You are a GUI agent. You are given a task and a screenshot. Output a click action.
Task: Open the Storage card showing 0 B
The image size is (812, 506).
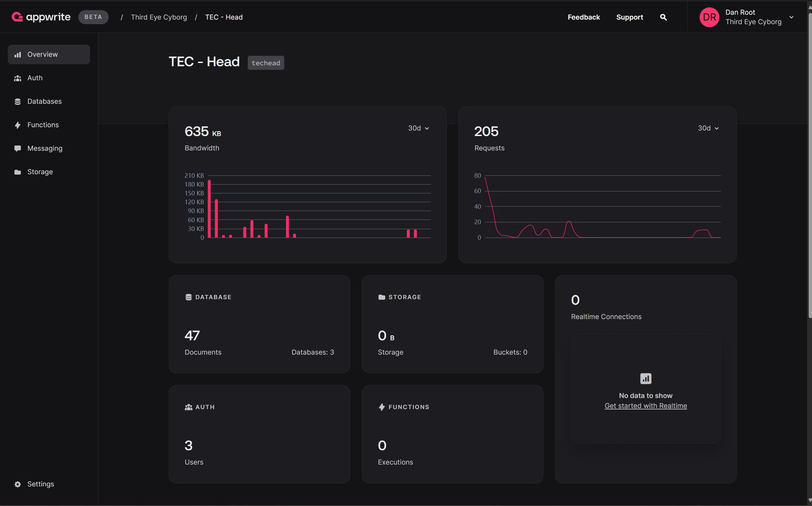pyautogui.click(x=453, y=324)
